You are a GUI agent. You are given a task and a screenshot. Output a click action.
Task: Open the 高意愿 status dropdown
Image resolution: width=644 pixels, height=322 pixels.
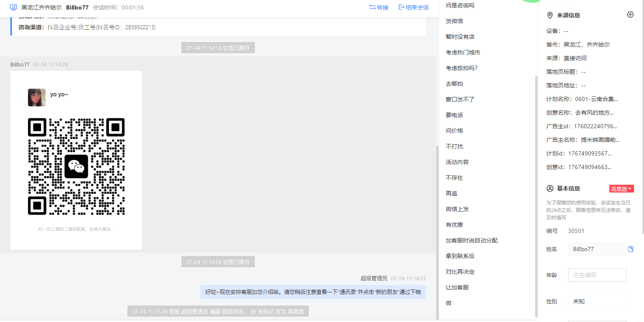pyautogui.click(x=621, y=189)
